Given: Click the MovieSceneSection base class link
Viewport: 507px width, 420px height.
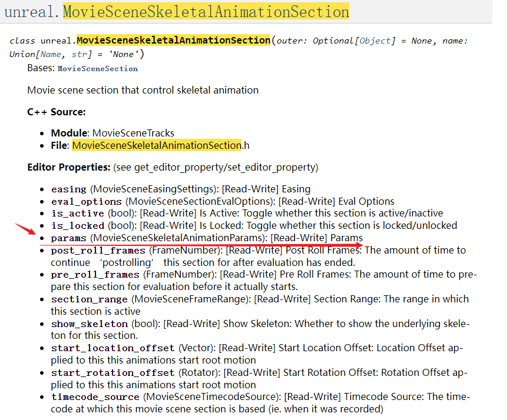Looking at the screenshot, I should click(x=98, y=69).
